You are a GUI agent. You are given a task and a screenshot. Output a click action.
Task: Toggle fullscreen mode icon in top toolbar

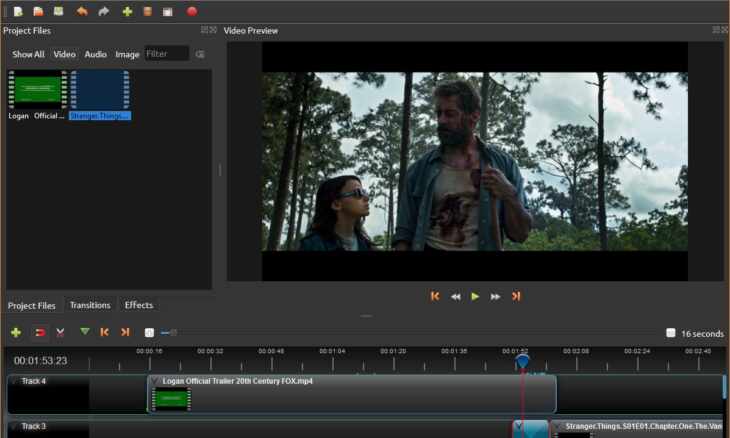168,12
